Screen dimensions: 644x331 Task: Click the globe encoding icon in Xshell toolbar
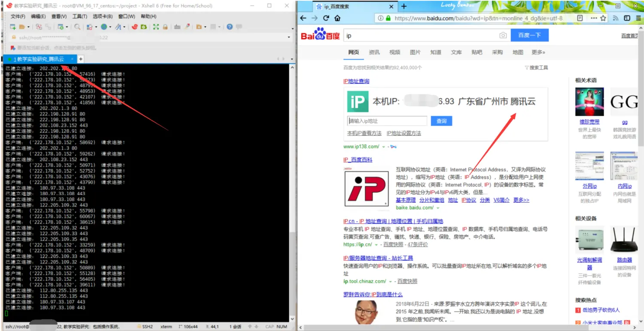(x=103, y=27)
